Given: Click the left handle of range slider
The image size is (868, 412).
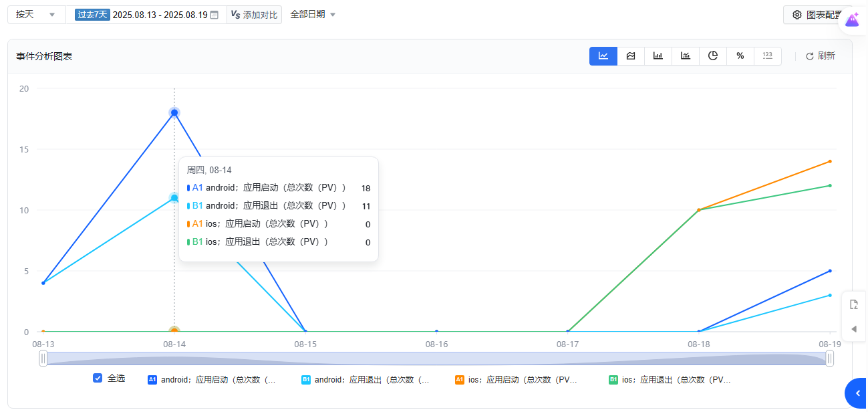Looking at the screenshot, I should click(x=43, y=359).
